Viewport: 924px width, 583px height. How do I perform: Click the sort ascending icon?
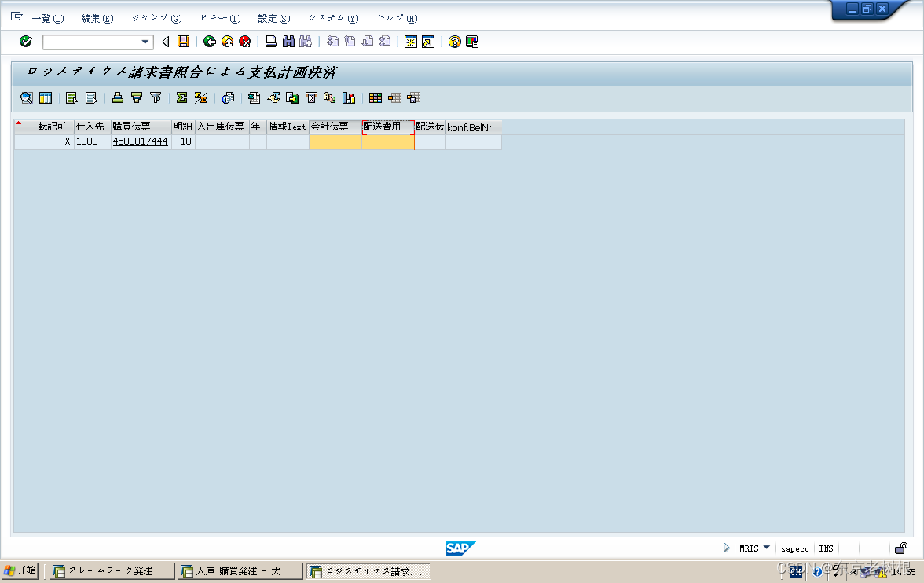coord(117,97)
